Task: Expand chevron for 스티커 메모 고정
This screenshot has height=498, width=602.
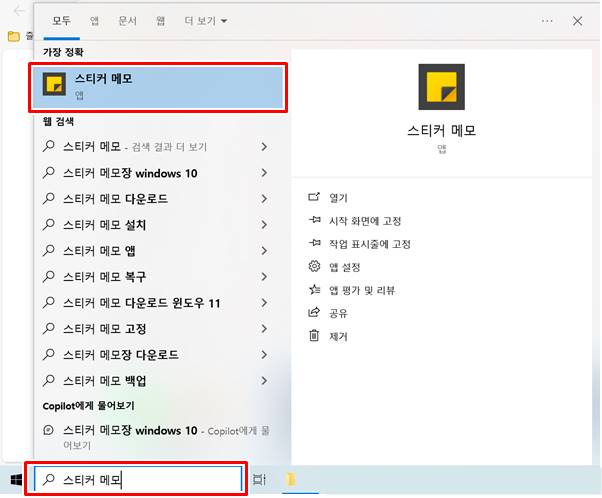Action: (x=264, y=328)
